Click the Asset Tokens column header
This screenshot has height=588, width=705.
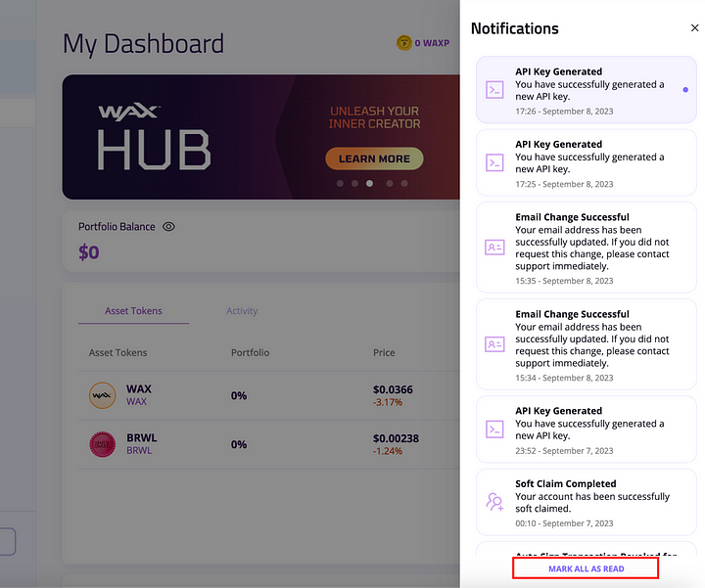(x=117, y=352)
